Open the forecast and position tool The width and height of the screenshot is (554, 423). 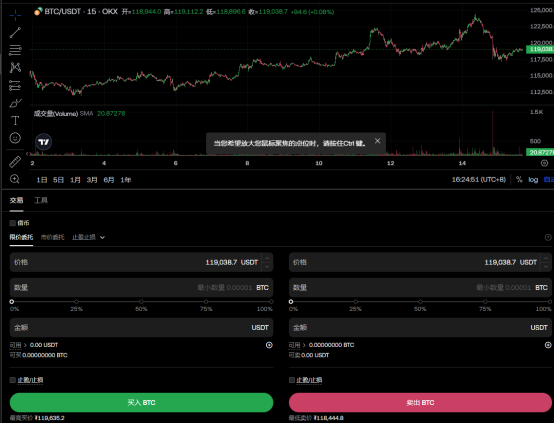(15, 85)
